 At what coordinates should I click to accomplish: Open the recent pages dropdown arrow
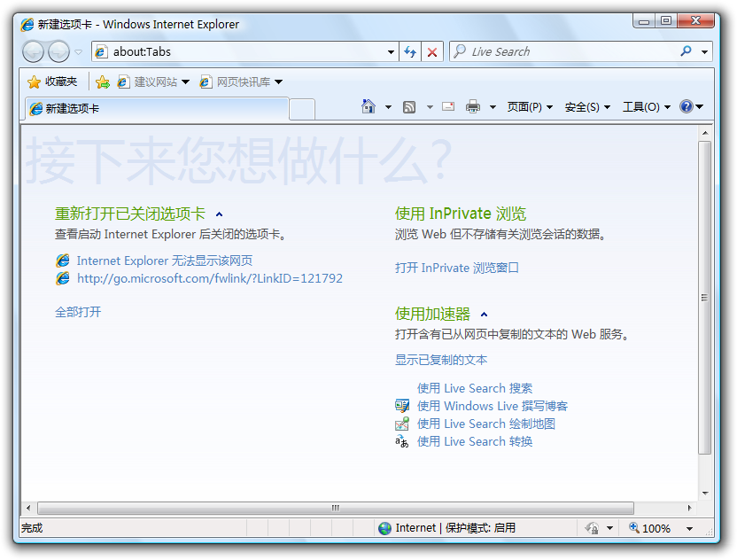pos(79,52)
